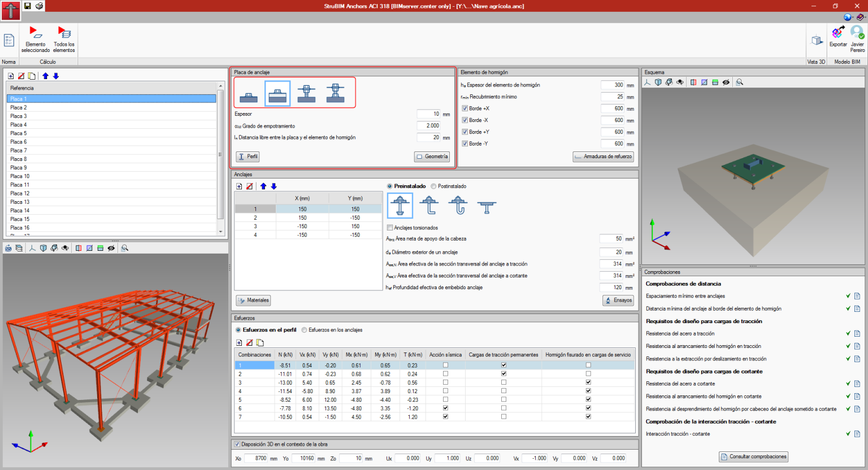Delete the selected plate using the red strike icon
Viewport: 868px width, 470px height.
tap(21, 75)
